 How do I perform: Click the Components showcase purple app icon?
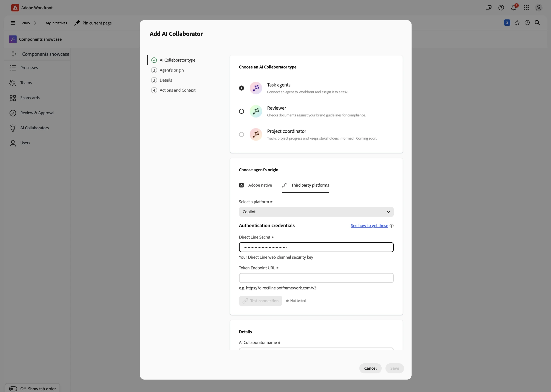(x=13, y=39)
